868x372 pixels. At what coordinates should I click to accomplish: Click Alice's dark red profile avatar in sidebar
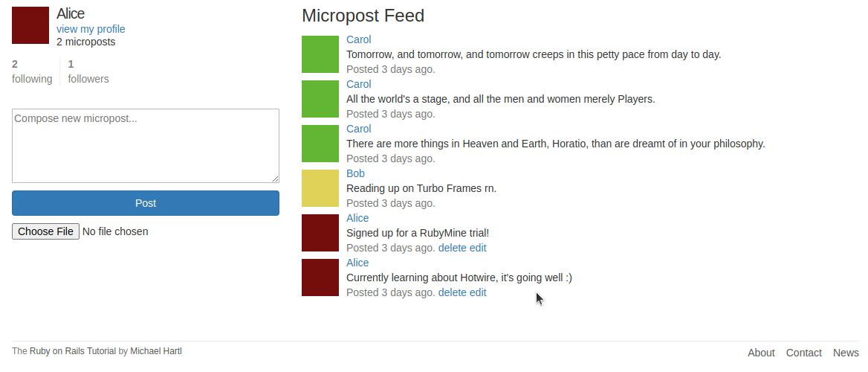click(x=30, y=25)
